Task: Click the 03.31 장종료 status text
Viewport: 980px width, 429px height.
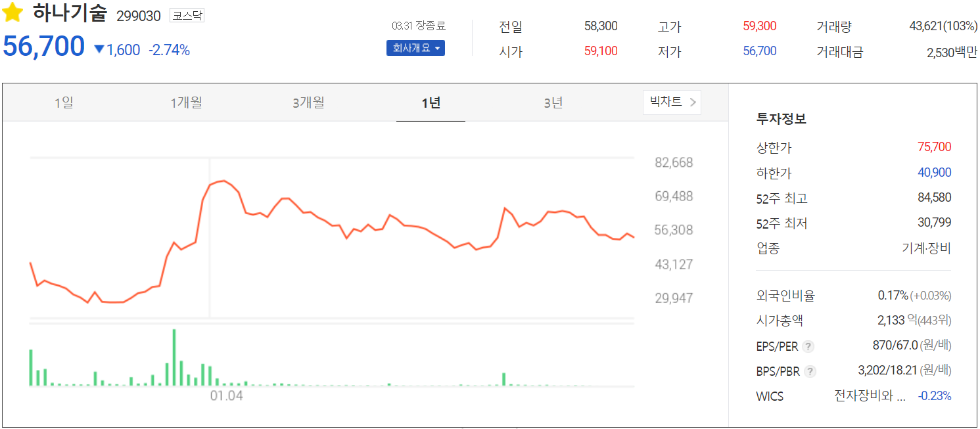Action: click(x=419, y=26)
